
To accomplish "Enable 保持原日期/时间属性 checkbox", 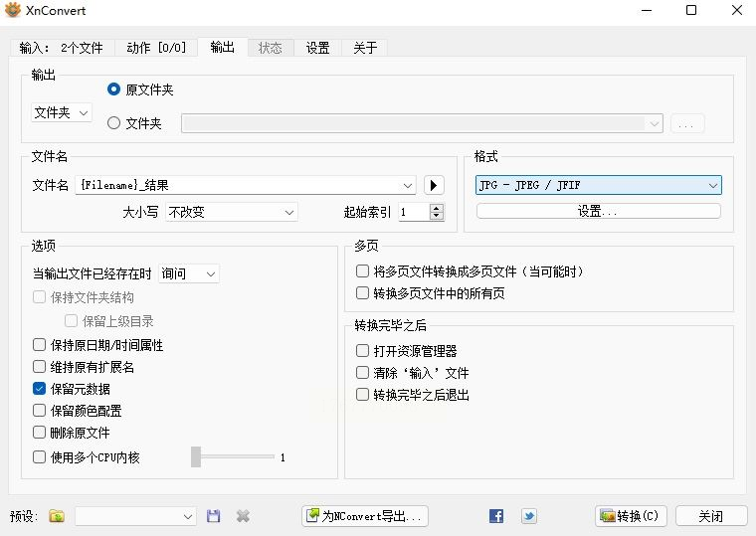I will (39, 345).
